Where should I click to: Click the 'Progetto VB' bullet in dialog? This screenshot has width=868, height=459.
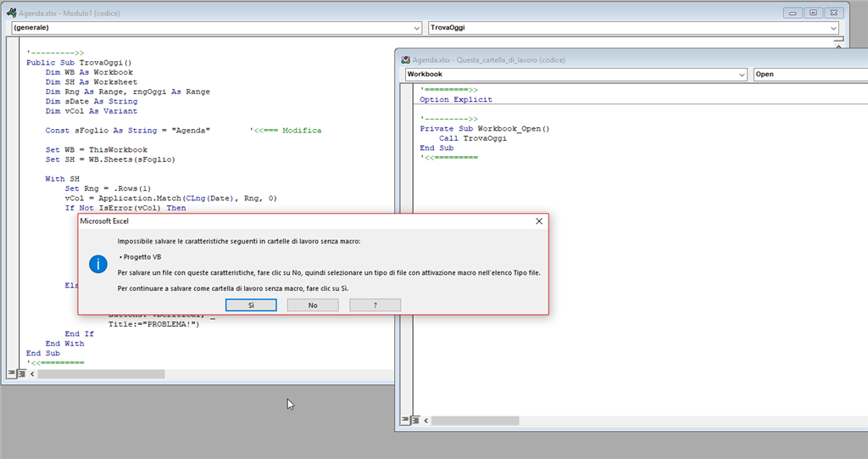point(141,257)
